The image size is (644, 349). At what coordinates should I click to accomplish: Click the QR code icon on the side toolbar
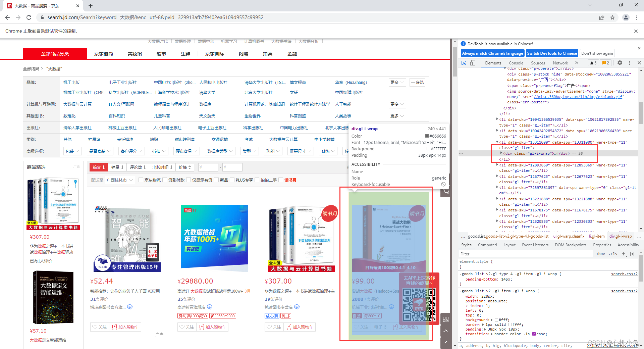click(x=446, y=319)
